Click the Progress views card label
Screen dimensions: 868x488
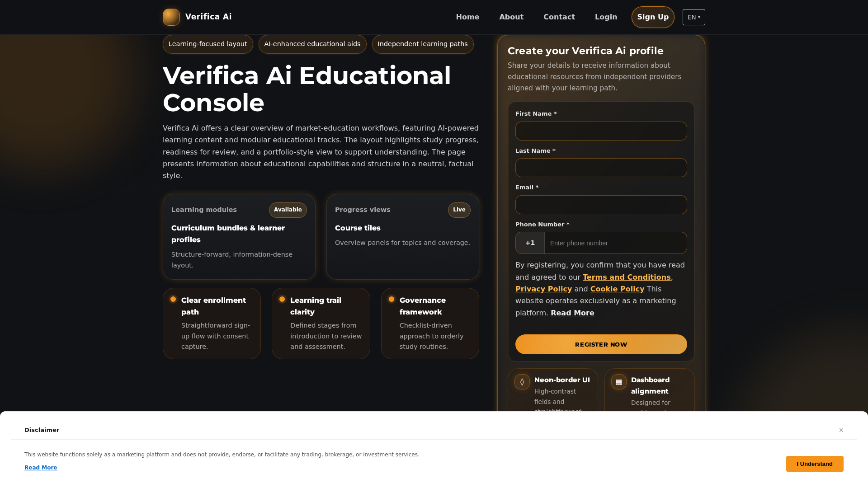(363, 210)
